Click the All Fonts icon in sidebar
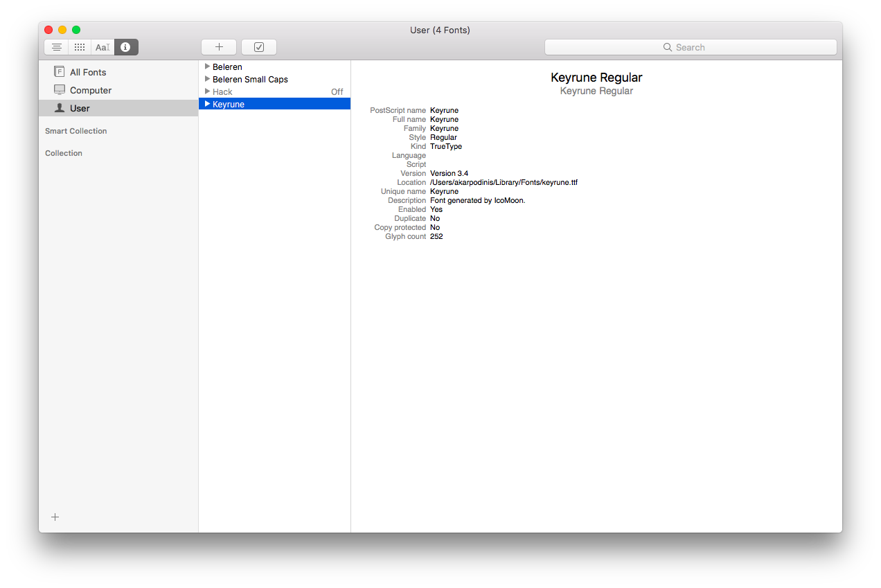881x588 pixels. [x=59, y=71]
